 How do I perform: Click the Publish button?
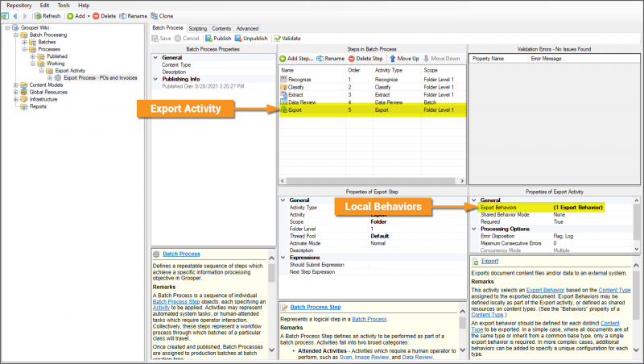(x=218, y=38)
